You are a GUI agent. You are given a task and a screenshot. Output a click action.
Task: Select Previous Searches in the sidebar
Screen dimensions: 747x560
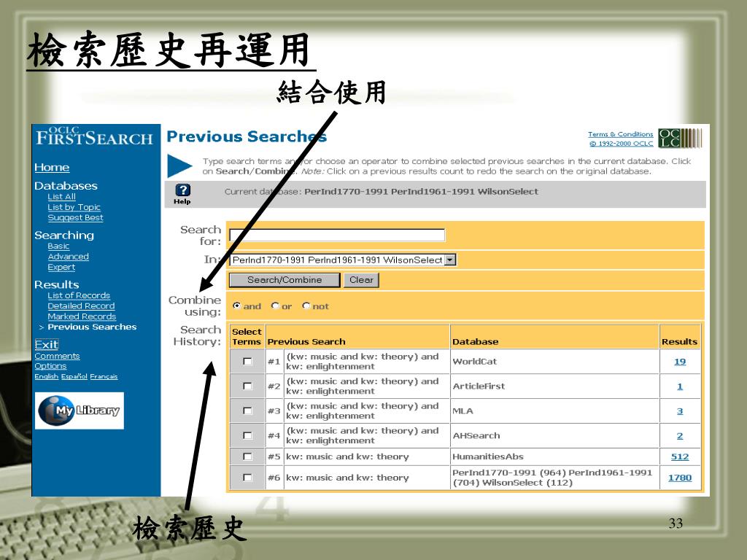click(x=92, y=327)
